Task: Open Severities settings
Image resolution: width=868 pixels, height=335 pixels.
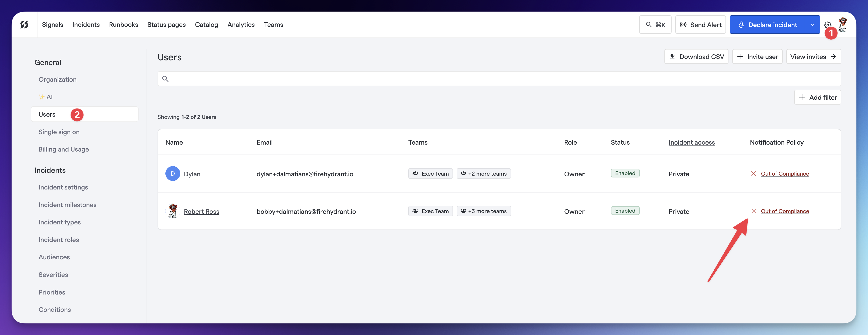Action: (x=53, y=275)
